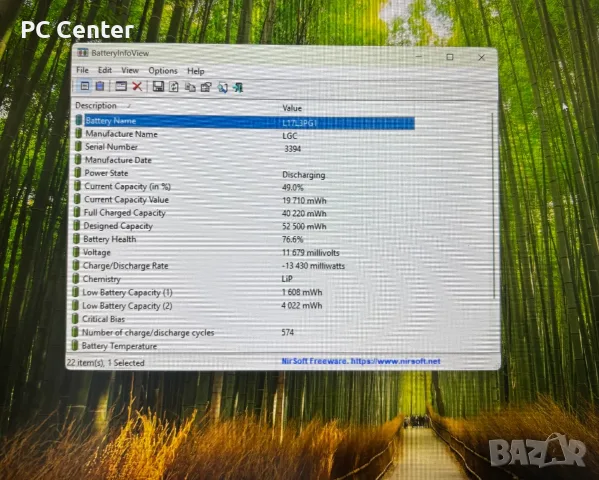Open the File menu
Image resolution: width=599 pixels, height=480 pixels.
[82, 70]
